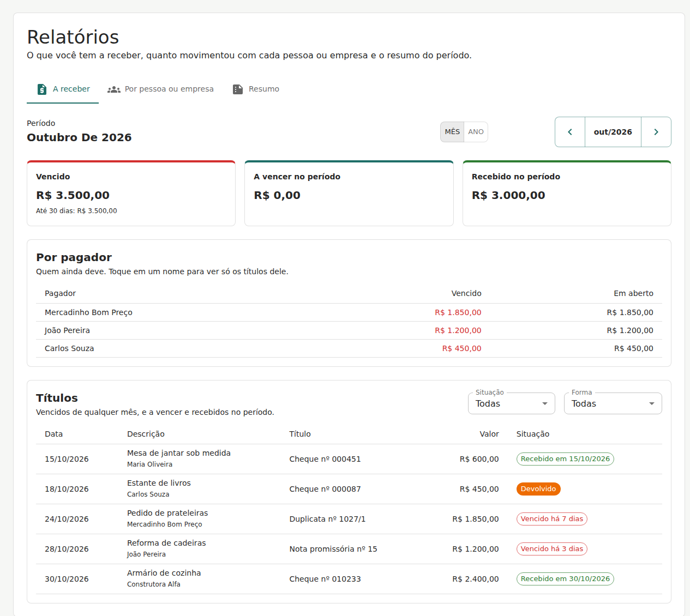This screenshot has height=616, width=690.
Task: Switch period view to ANO
Action: [x=476, y=132]
